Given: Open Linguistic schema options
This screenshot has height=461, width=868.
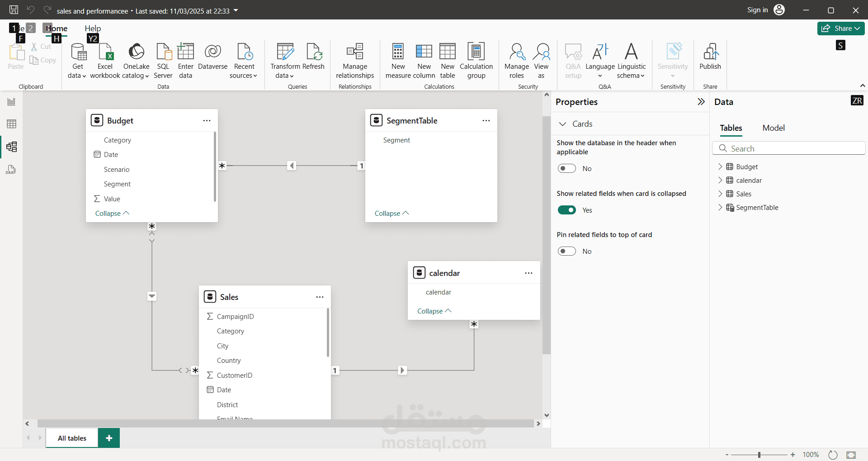Looking at the screenshot, I should pos(632,61).
